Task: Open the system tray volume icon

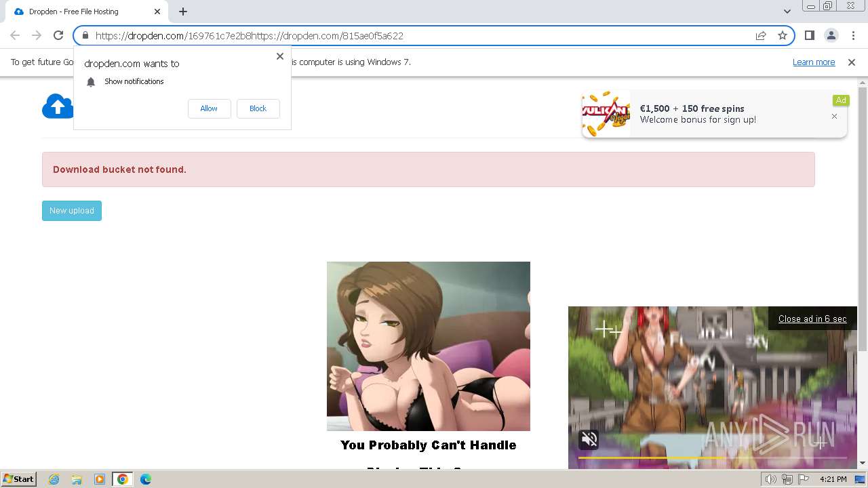Action: 771,479
